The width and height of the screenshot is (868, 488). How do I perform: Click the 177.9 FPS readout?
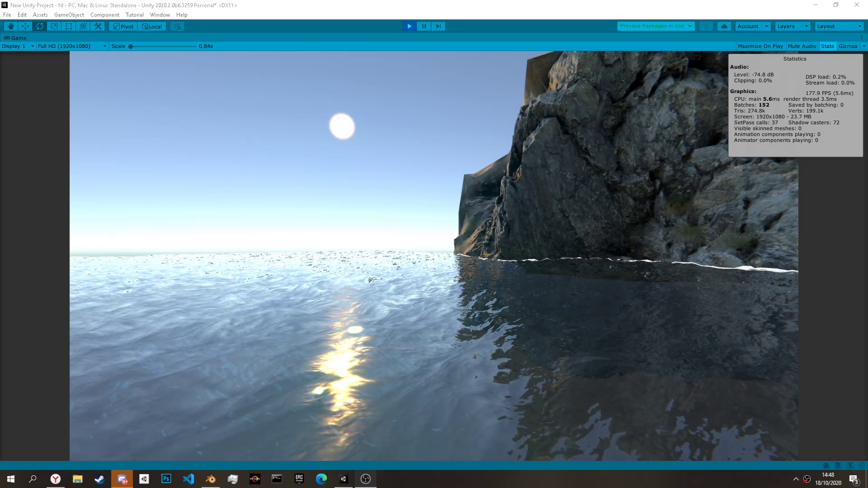(829, 93)
